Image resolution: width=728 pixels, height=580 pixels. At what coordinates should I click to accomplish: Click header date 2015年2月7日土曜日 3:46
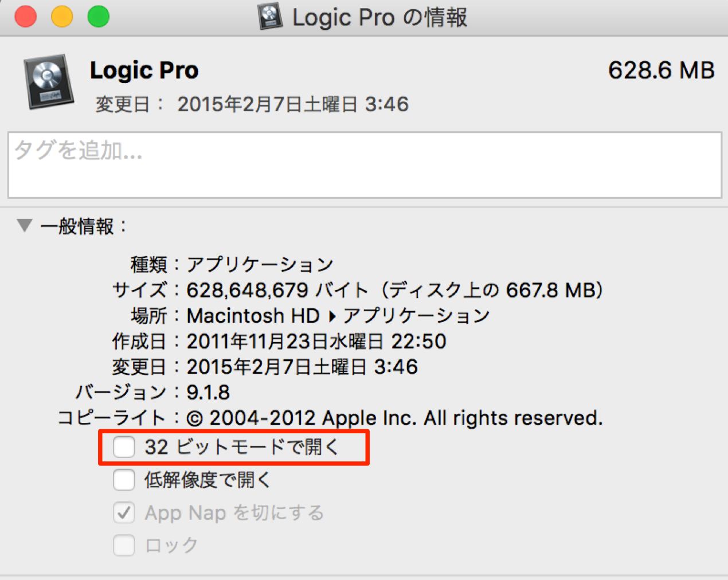[293, 104]
